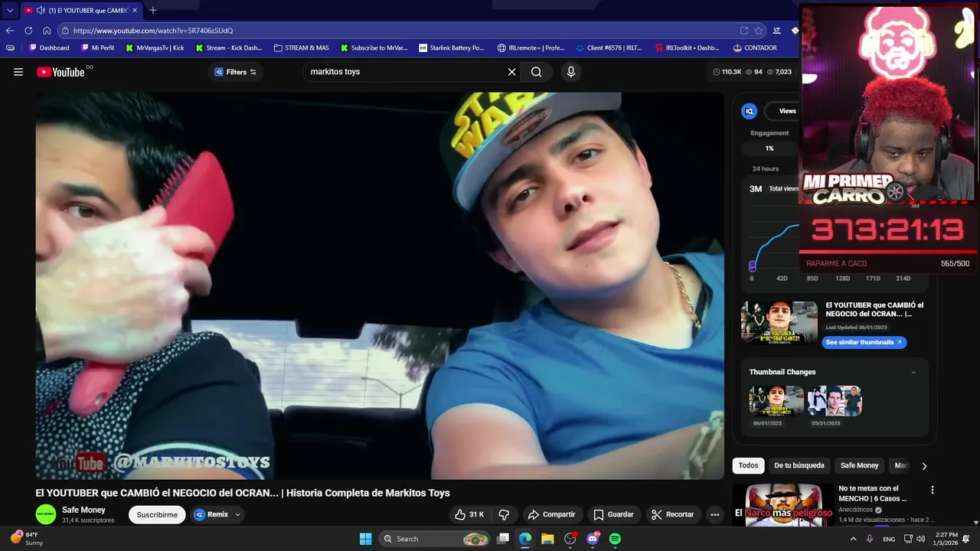Collapse the Thumbnail Changes section

913,372
